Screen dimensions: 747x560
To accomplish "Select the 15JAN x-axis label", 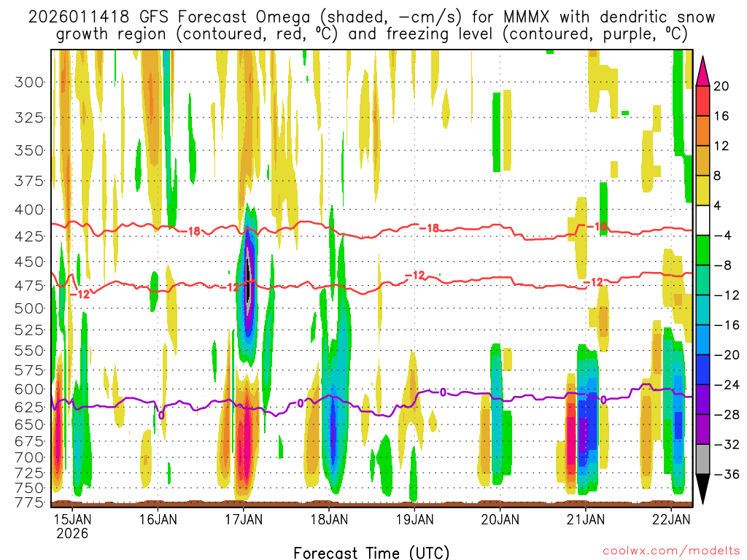I will coord(72,519).
